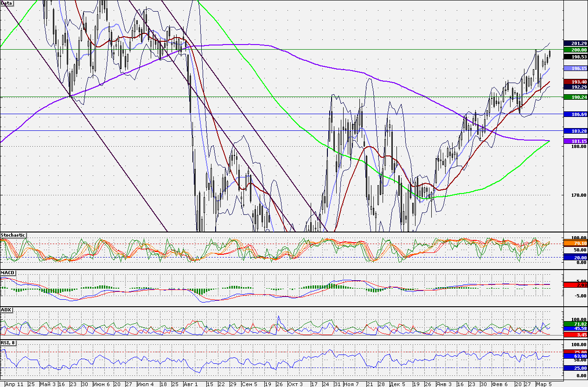Select the Ноя 7 date on time axis

coord(352,384)
